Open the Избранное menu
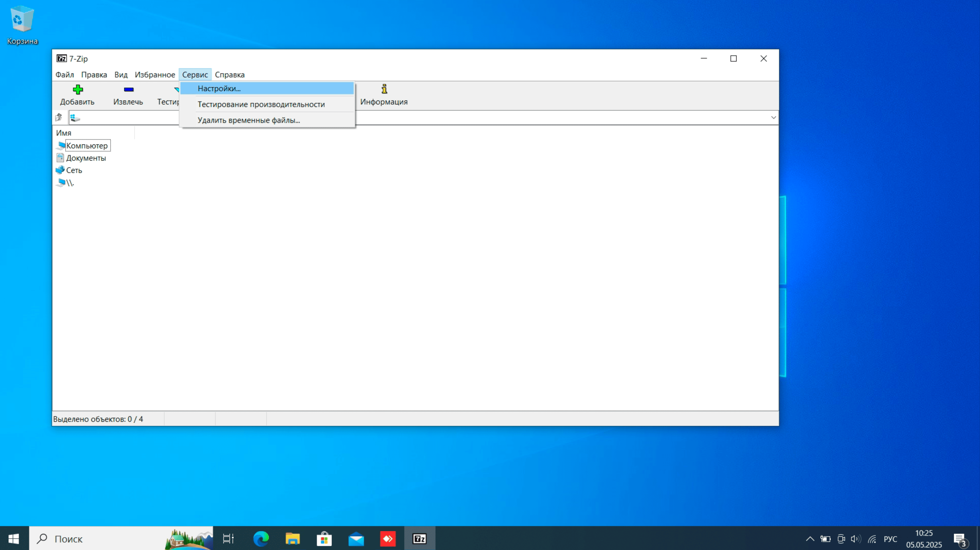Screen dimensions: 980x550 click(155, 75)
